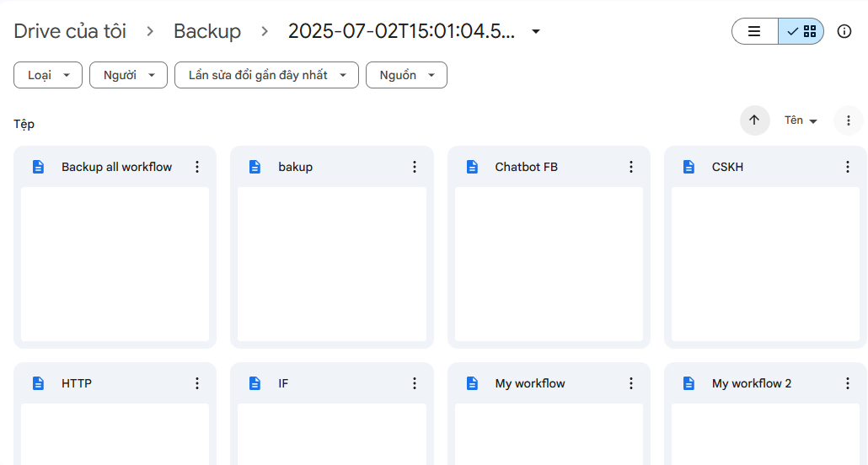Open more actions for Chatbot FB
This screenshot has width=868, height=465.
pyautogui.click(x=631, y=167)
